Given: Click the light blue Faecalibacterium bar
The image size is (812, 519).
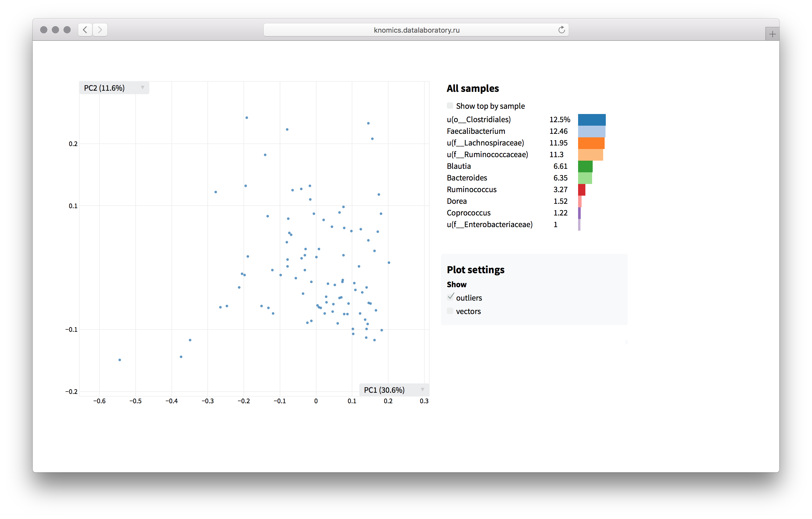Looking at the screenshot, I should click(x=591, y=131).
